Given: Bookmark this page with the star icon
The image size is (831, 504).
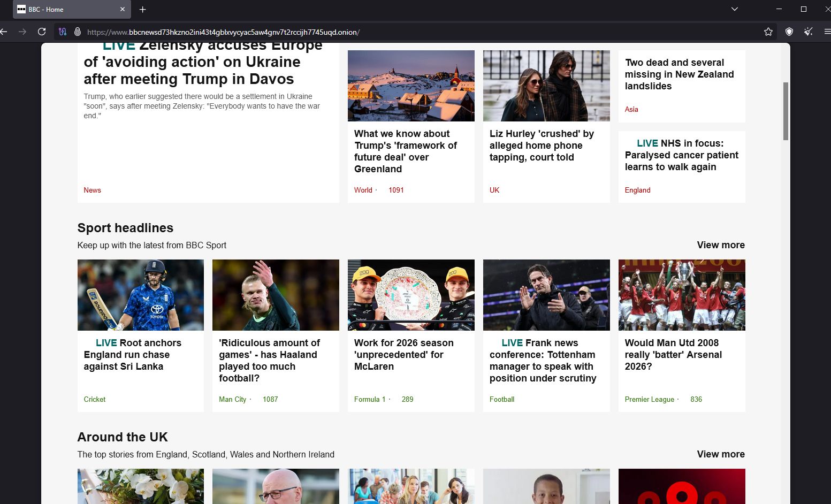Looking at the screenshot, I should pos(768,32).
